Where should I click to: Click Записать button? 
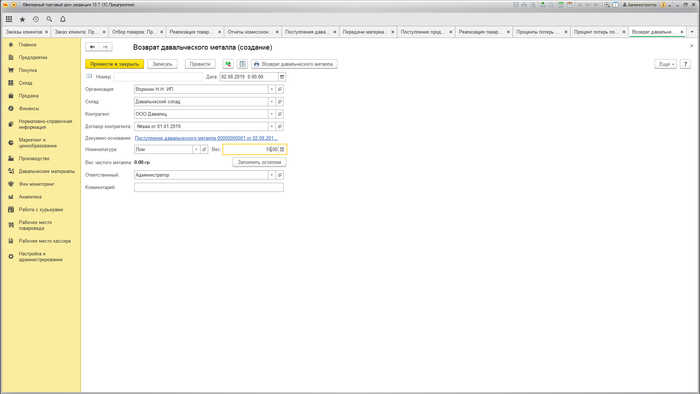click(x=162, y=64)
